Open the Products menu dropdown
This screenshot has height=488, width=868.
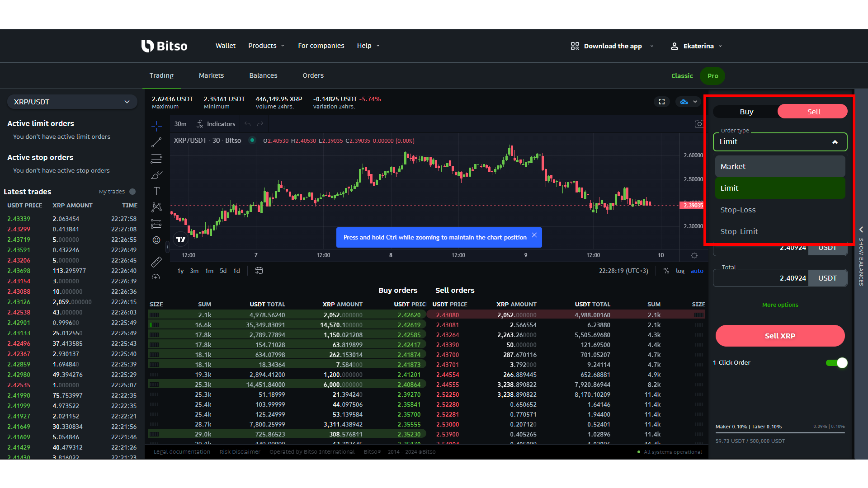266,46
